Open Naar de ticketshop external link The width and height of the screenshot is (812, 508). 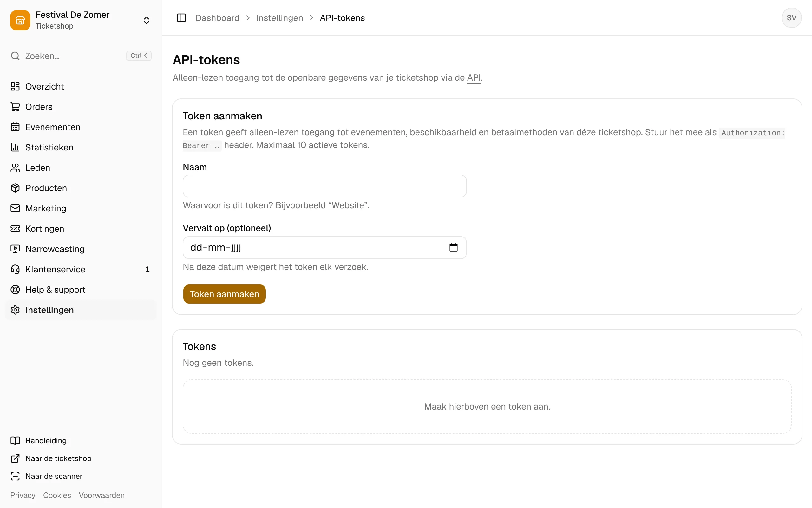click(51, 458)
